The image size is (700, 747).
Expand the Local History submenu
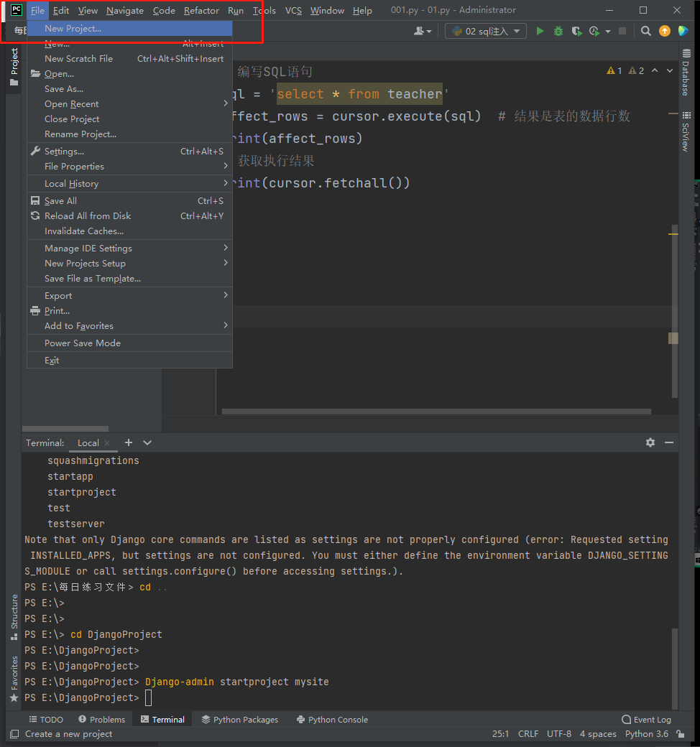(x=129, y=183)
